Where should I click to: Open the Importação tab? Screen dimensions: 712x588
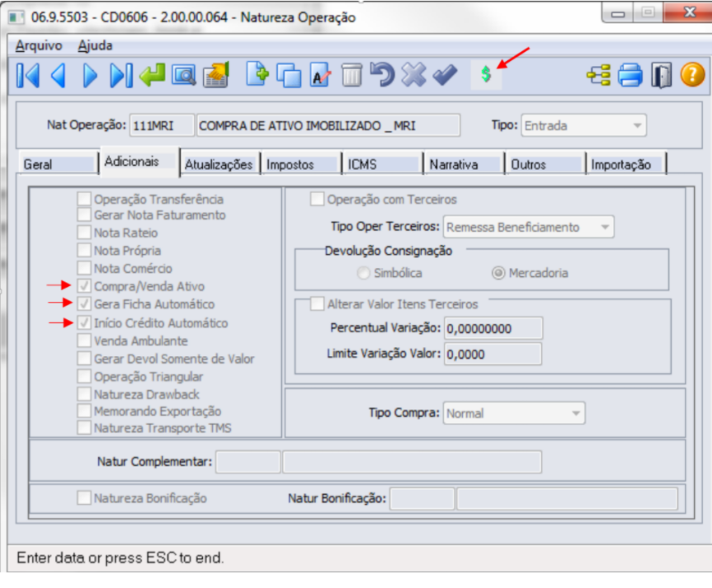tap(627, 164)
